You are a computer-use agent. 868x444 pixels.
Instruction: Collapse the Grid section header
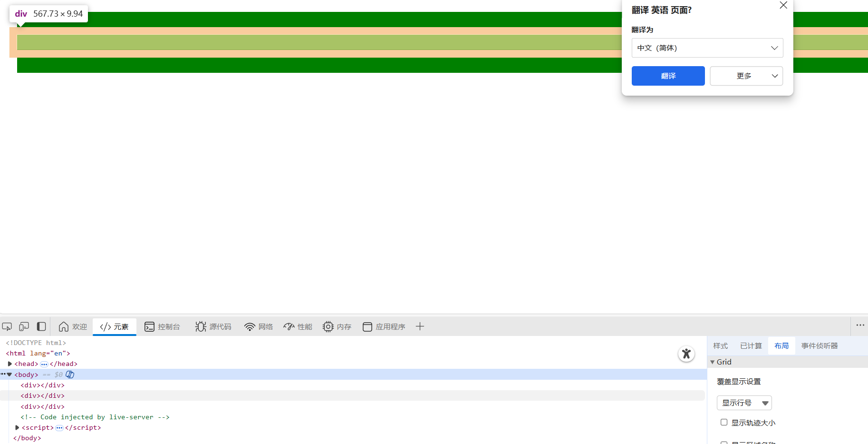click(x=788, y=362)
